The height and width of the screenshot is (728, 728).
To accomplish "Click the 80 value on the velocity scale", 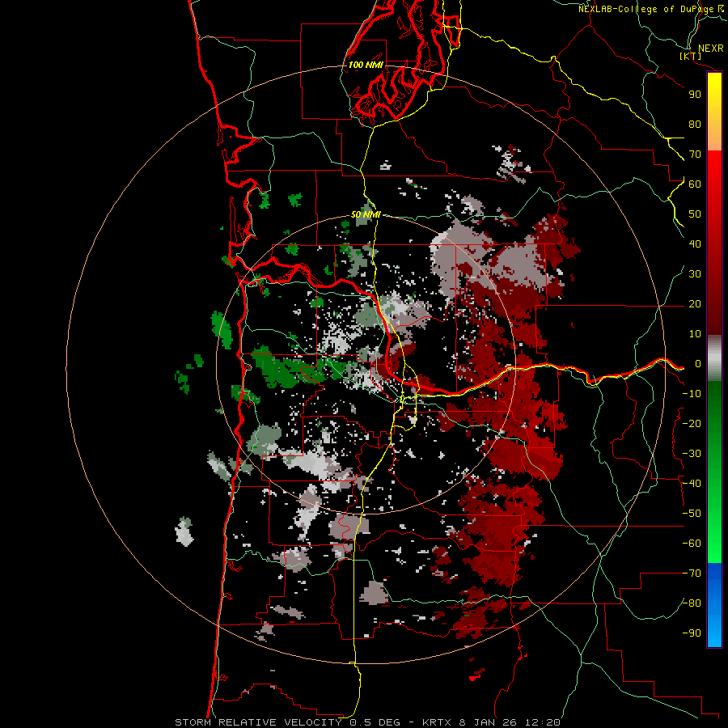I will [x=695, y=124].
